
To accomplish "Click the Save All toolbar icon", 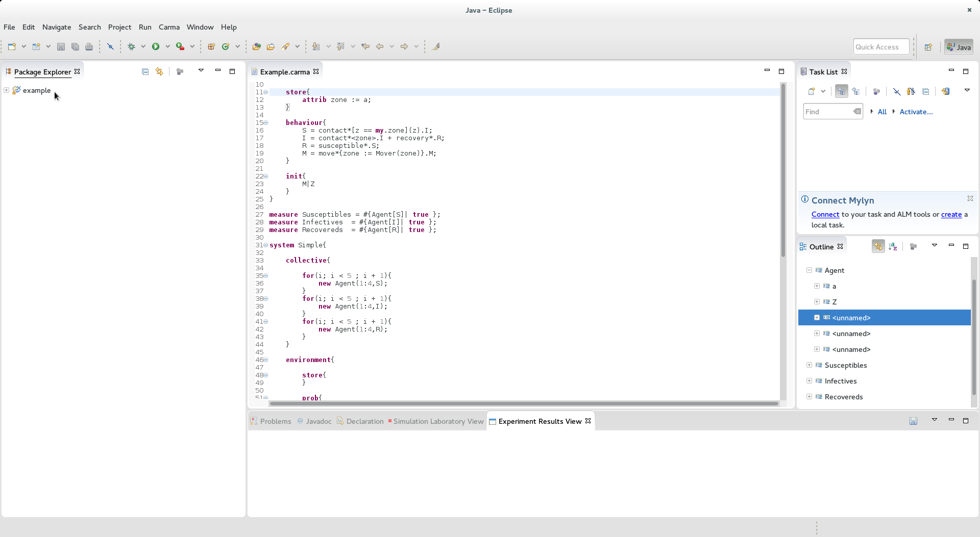I will 75,46.
